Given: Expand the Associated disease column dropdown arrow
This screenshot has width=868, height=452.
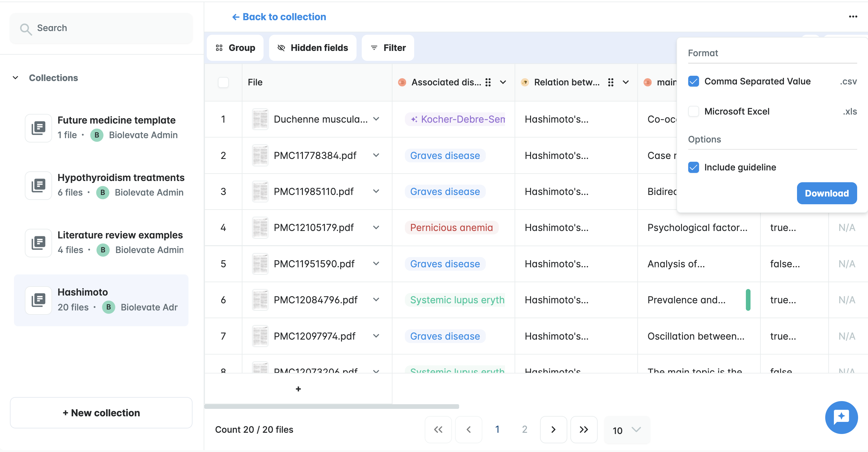Looking at the screenshot, I should [x=503, y=82].
